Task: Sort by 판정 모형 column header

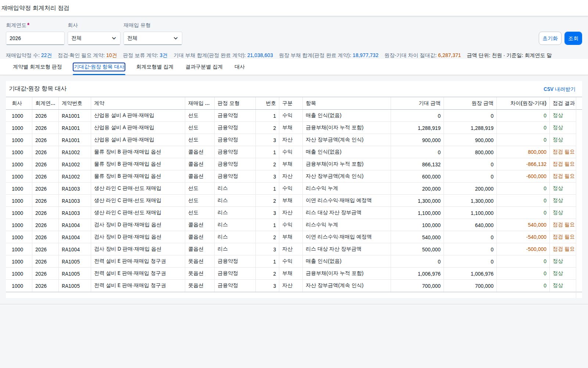Action: click(x=235, y=103)
